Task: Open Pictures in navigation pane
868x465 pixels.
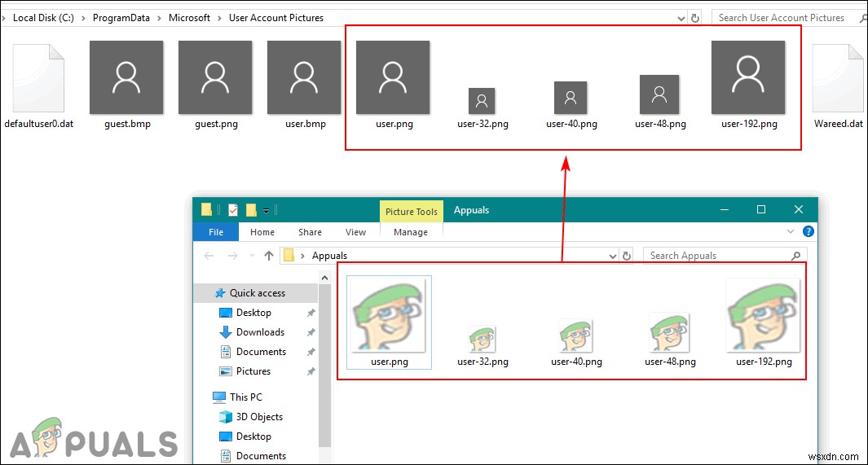Action: pyautogui.click(x=253, y=371)
